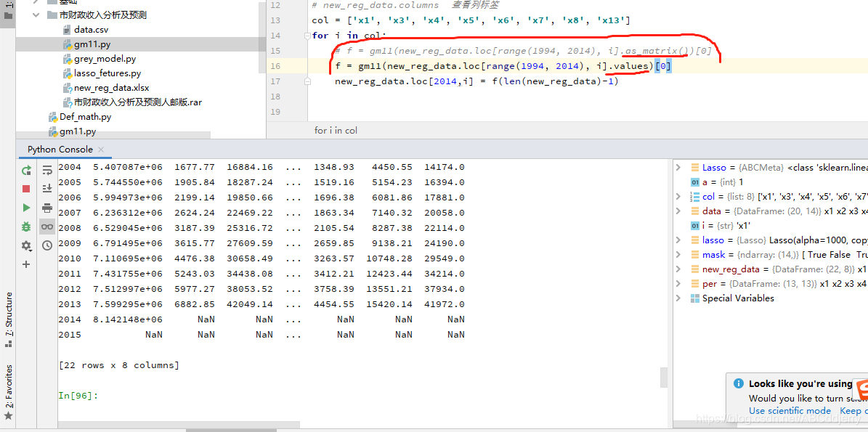Fold the for loop at line 14
This screenshot has height=432, width=868.
click(x=308, y=36)
